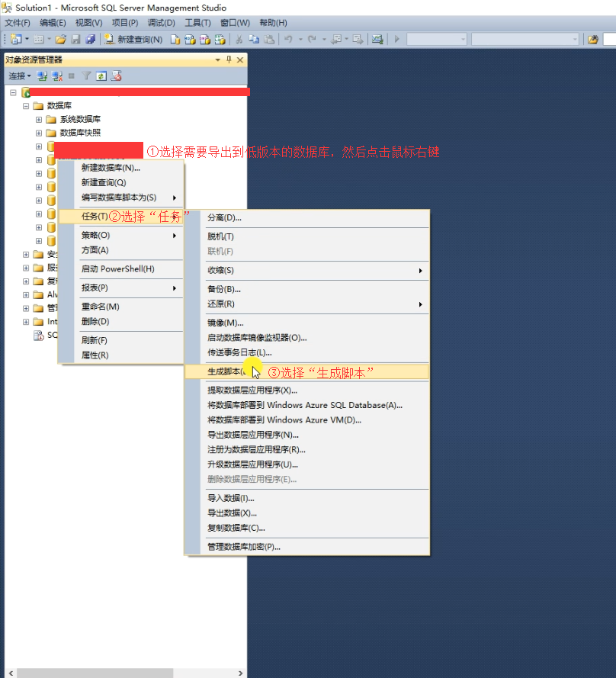Click the Copy icon in toolbar
This screenshot has width=616, height=678.
tap(254, 40)
